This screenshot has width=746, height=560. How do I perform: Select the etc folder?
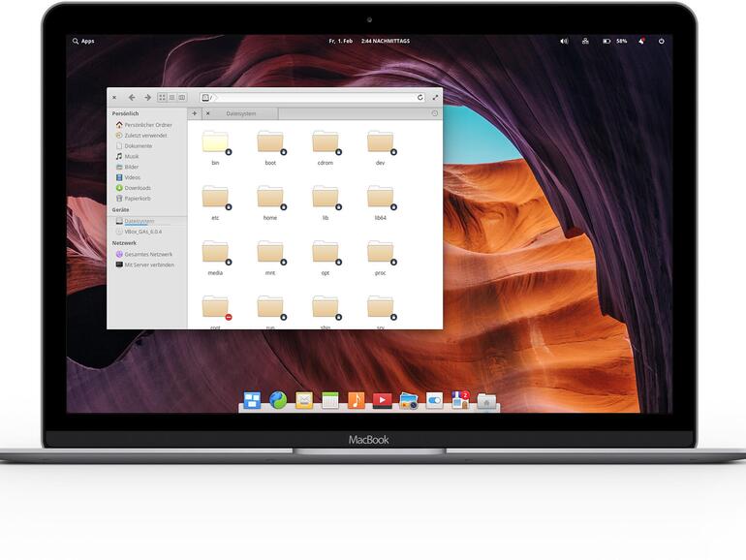(x=215, y=203)
